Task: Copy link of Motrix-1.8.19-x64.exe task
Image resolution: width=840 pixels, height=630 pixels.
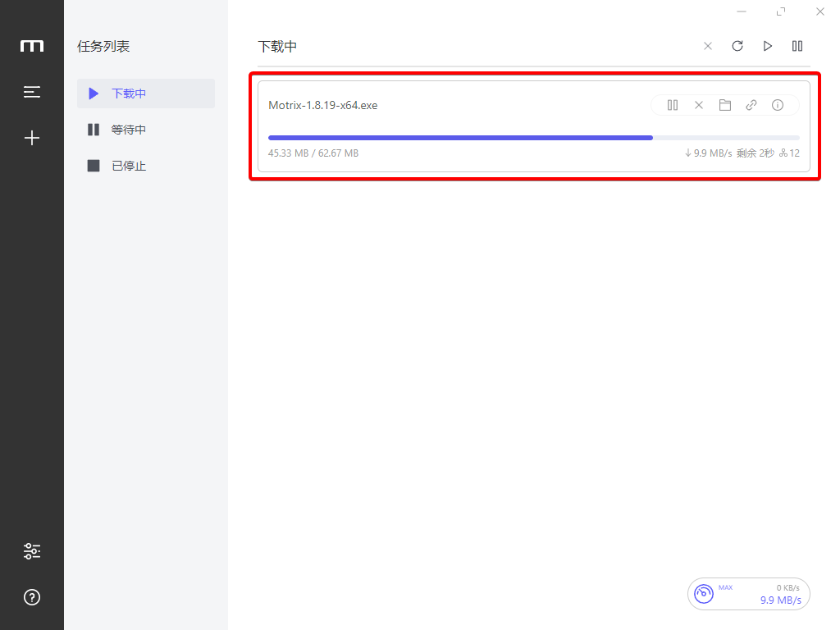Action: coord(751,105)
